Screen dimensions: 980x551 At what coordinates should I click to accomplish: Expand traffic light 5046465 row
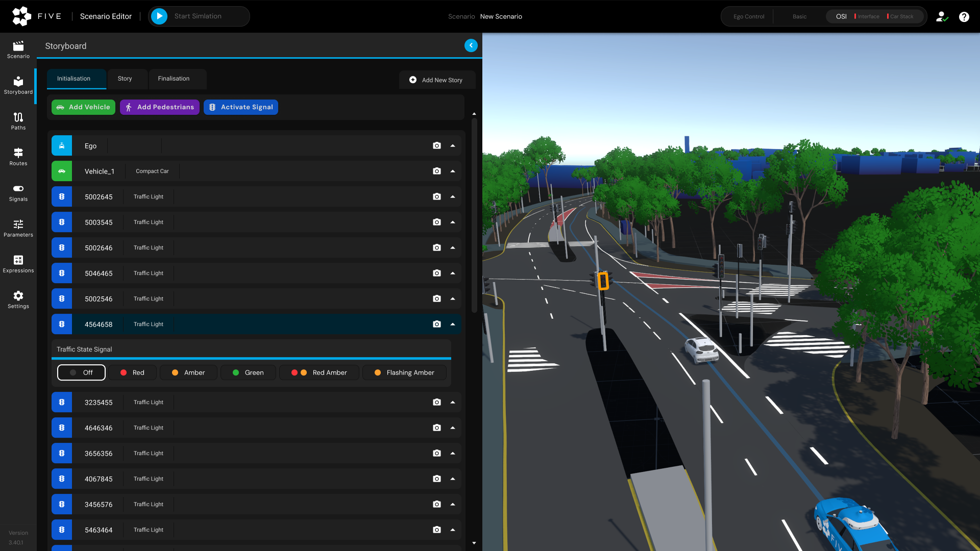[x=453, y=273]
